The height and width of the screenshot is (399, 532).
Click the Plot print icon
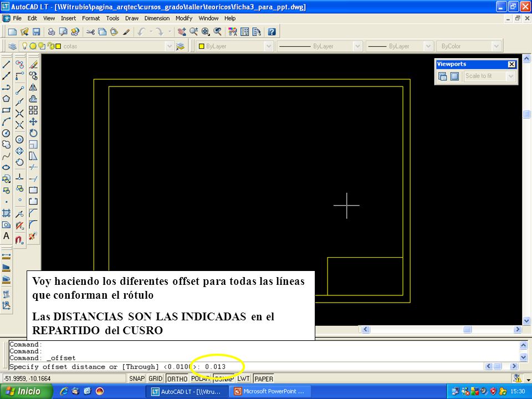click(x=52, y=32)
